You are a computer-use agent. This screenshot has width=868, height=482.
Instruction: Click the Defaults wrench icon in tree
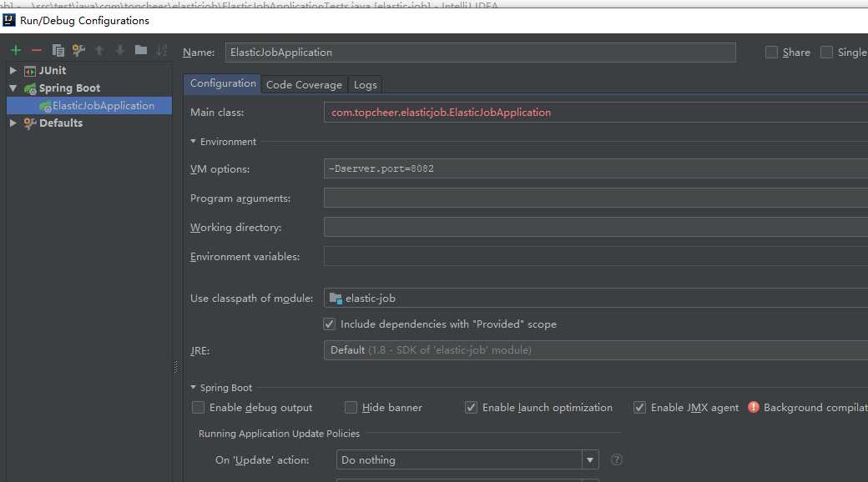point(30,123)
